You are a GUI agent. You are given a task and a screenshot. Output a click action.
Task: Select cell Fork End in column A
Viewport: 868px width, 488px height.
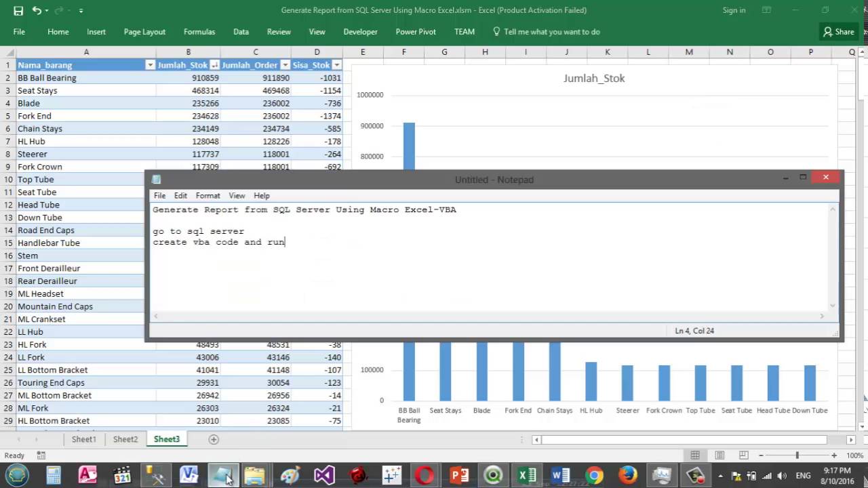coord(86,116)
